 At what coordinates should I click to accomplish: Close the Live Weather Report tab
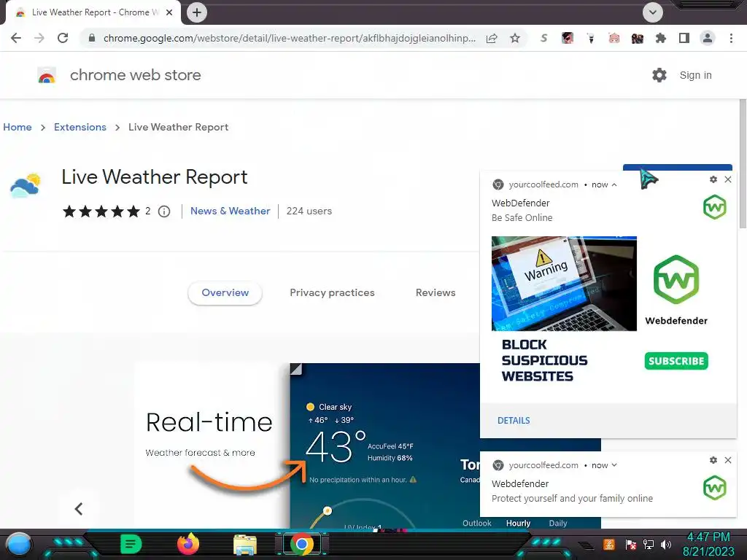169,12
